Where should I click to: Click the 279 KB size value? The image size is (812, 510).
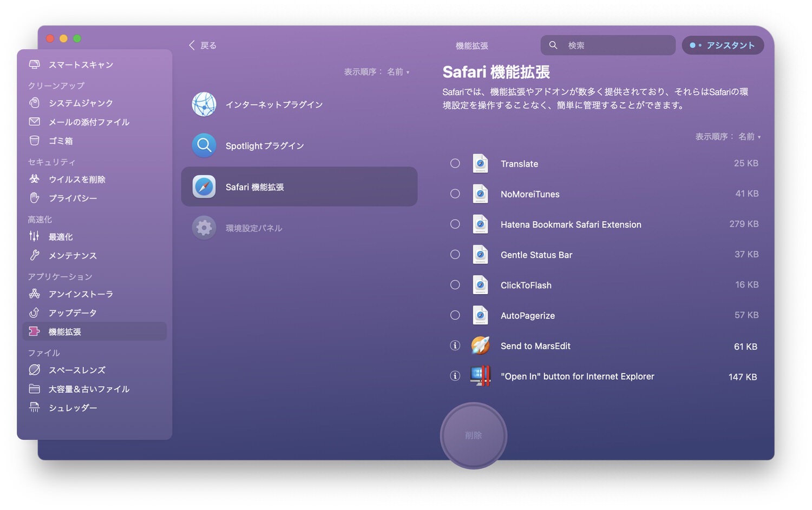[x=744, y=224]
